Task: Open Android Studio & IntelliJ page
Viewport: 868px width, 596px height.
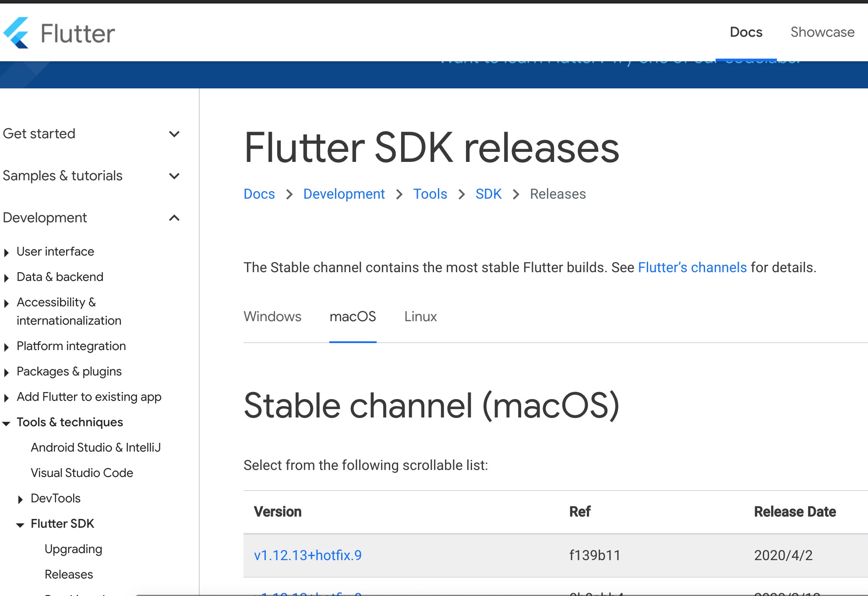Action: pyautogui.click(x=96, y=447)
